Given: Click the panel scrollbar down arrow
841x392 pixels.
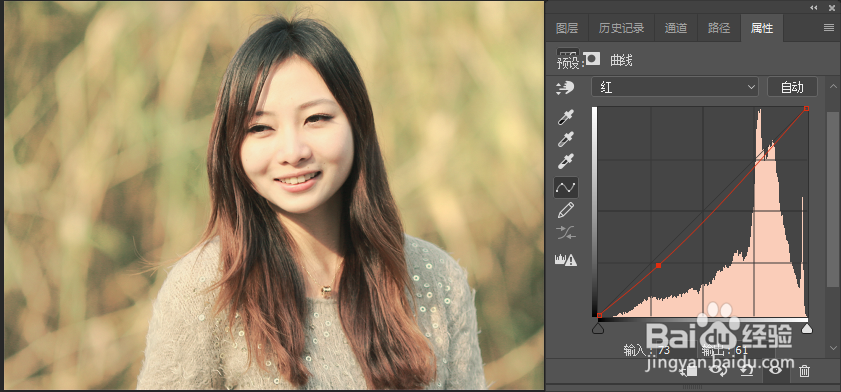Looking at the screenshot, I should pos(833,349).
